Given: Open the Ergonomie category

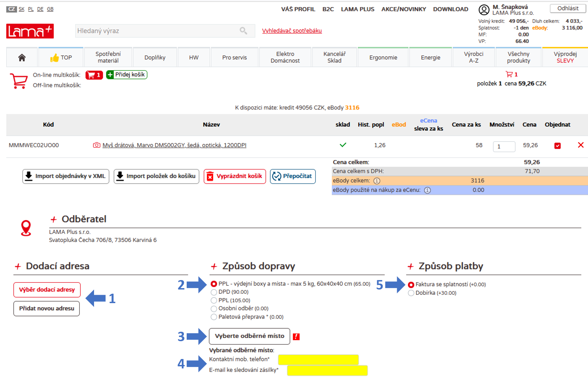Looking at the screenshot, I should click(x=383, y=57).
